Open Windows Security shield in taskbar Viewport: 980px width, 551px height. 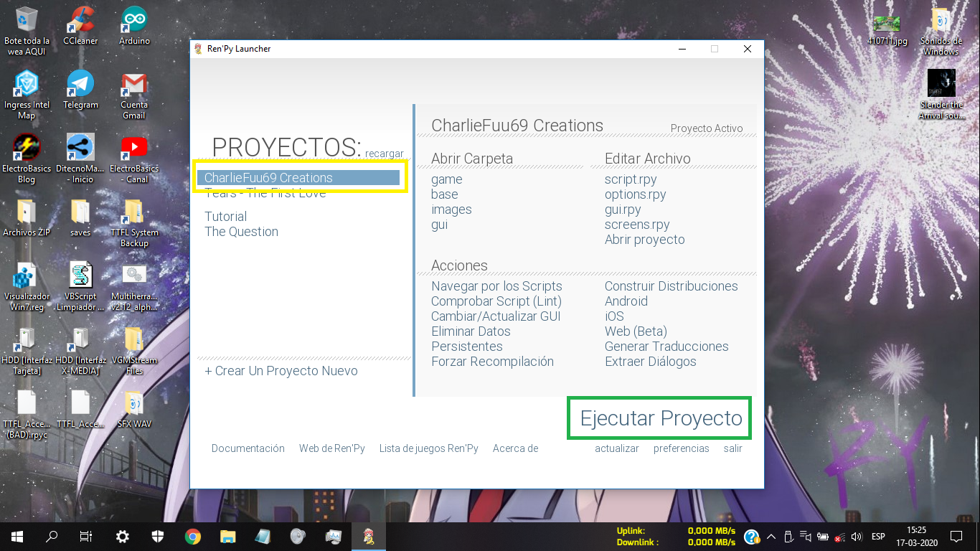pos(158,536)
